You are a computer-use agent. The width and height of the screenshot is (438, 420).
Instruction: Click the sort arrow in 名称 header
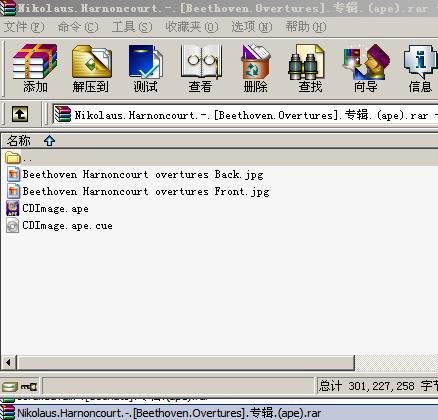coord(49,141)
